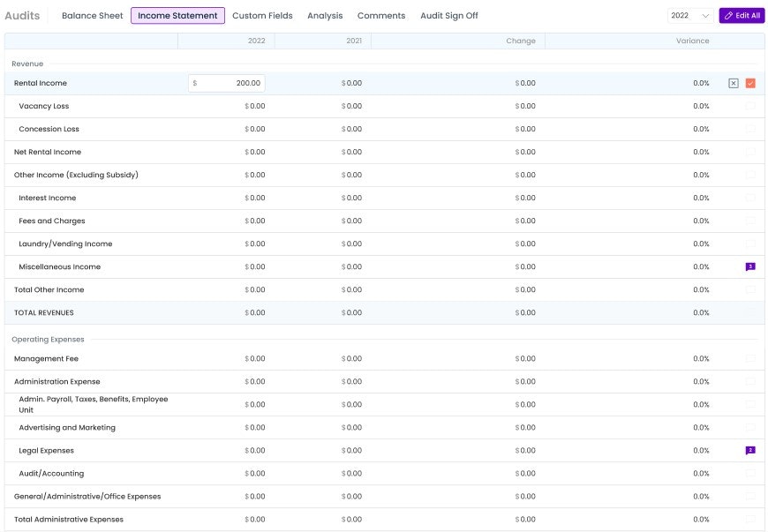Click the Advertising and Marketing label
This screenshot has width=768, height=532.
(x=67, y=428)
